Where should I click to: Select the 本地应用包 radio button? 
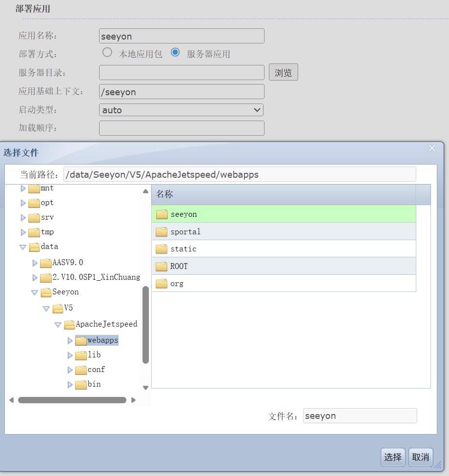pyautogui.click(x=107, y=52)
